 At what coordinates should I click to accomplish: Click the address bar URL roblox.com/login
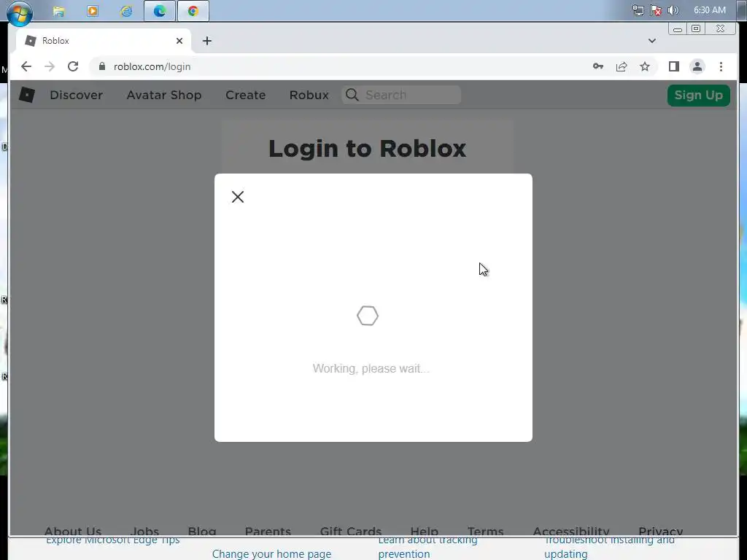pos(152,66)
